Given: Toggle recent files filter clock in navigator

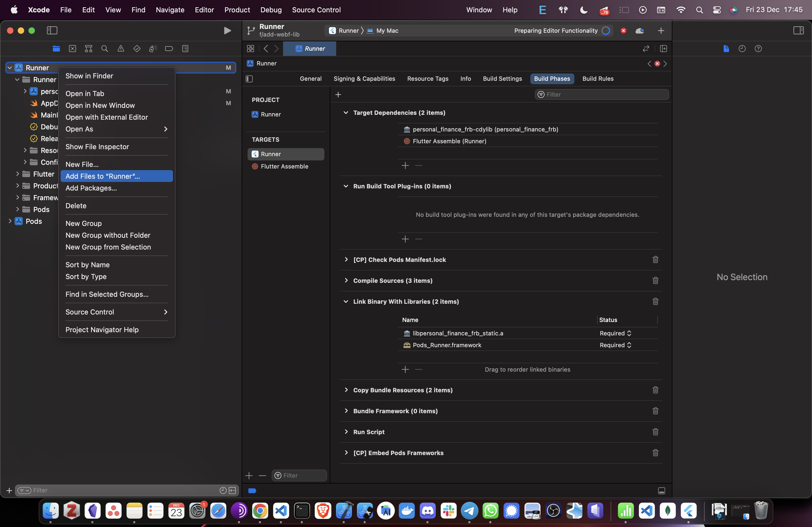Looking at the screenshot, I should 223,491.
